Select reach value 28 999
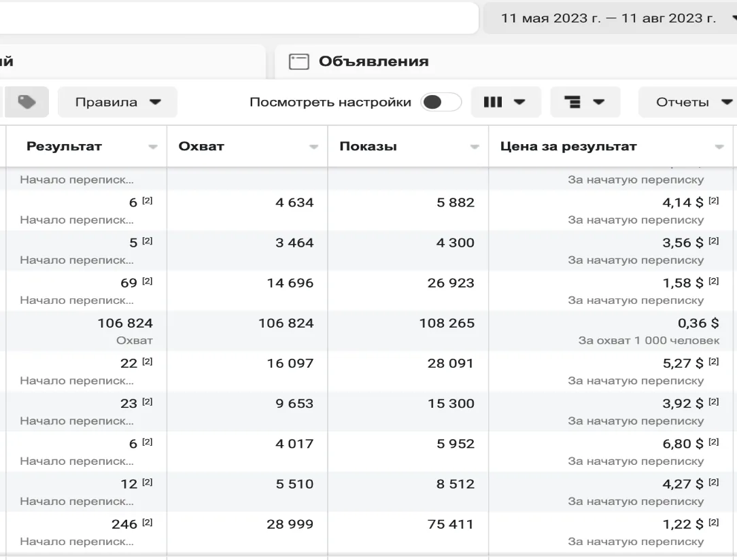This screenshot has width=737, height=560. (x=290, y=524)
